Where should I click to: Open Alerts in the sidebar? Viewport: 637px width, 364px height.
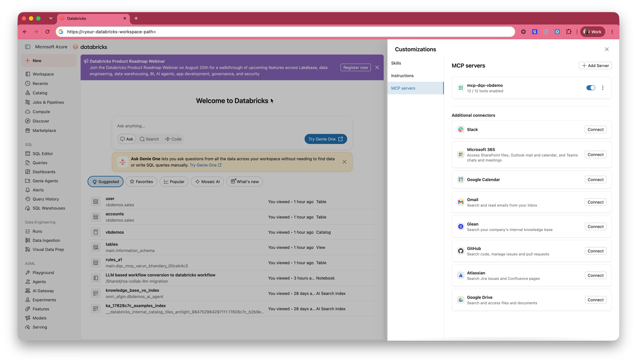(38, 190)
